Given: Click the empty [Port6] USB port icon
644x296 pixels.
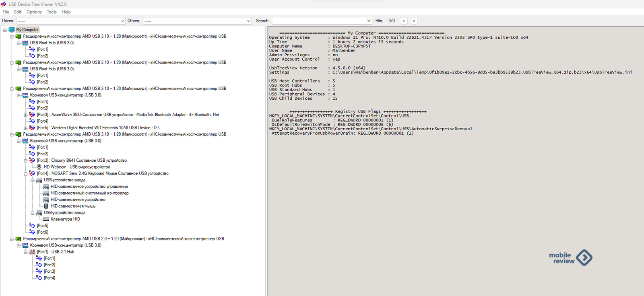Looking at the screenshot, I should pyautogui.click(x=32, y=232).
